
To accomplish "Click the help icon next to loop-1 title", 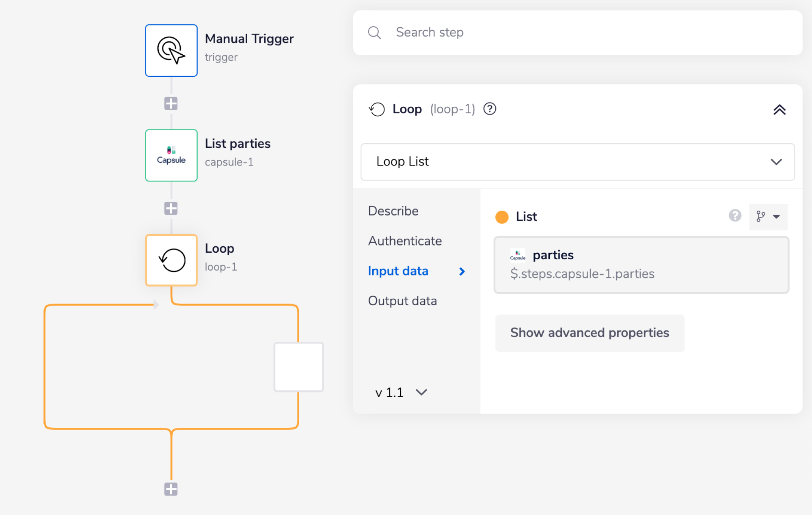I will [490, 109].
